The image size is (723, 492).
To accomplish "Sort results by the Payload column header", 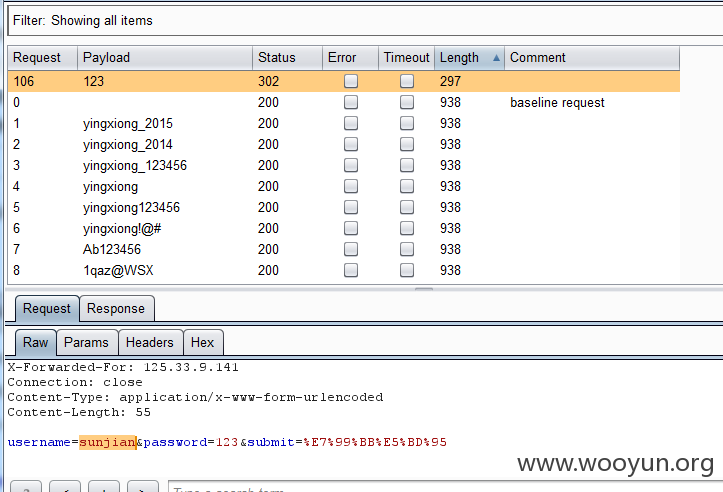I will click(x=165, y=58).
